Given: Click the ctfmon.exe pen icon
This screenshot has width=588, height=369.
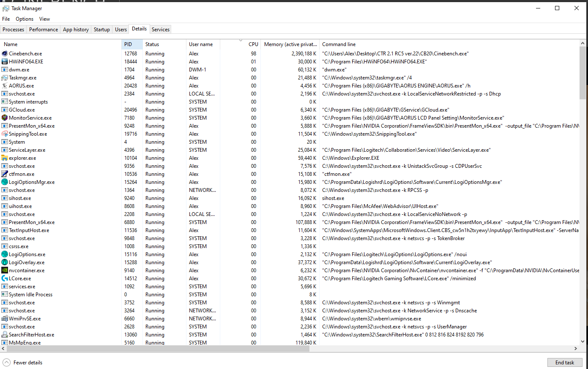Looking at the screenshot, I should point(5,174).
